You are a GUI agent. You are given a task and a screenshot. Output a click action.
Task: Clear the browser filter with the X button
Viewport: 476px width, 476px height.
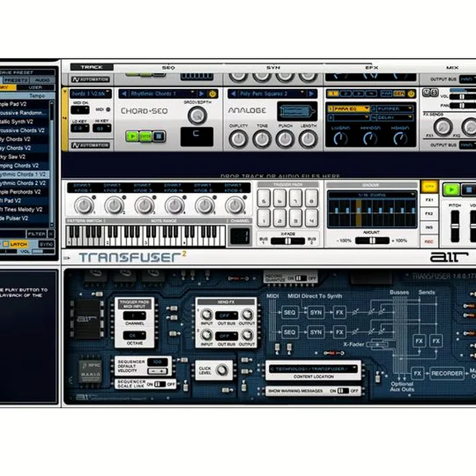click(51, 234)
